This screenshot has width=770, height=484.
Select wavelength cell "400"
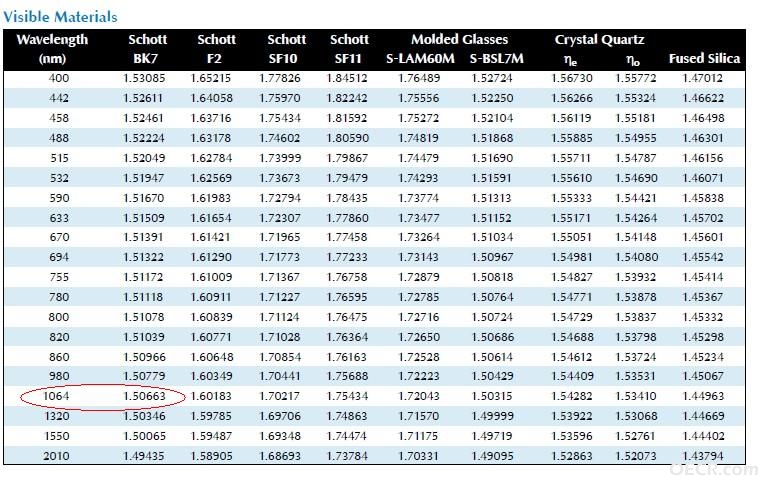(x=59, y=78)
